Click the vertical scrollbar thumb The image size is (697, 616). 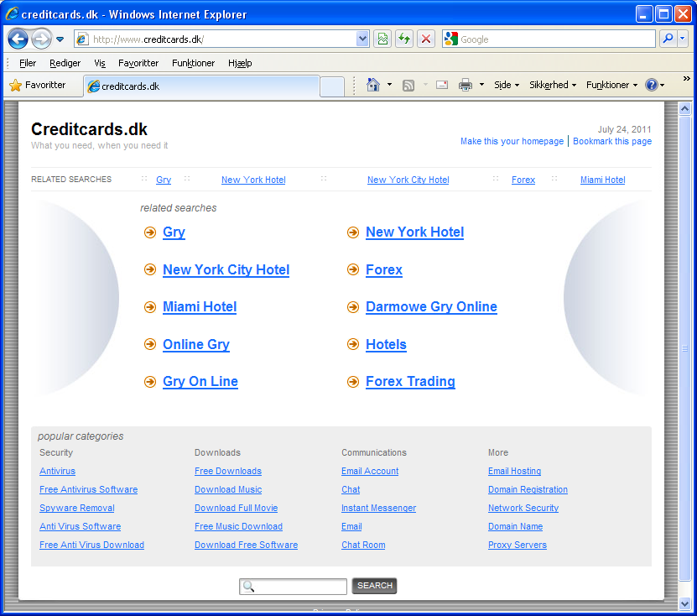pos(685,348)
